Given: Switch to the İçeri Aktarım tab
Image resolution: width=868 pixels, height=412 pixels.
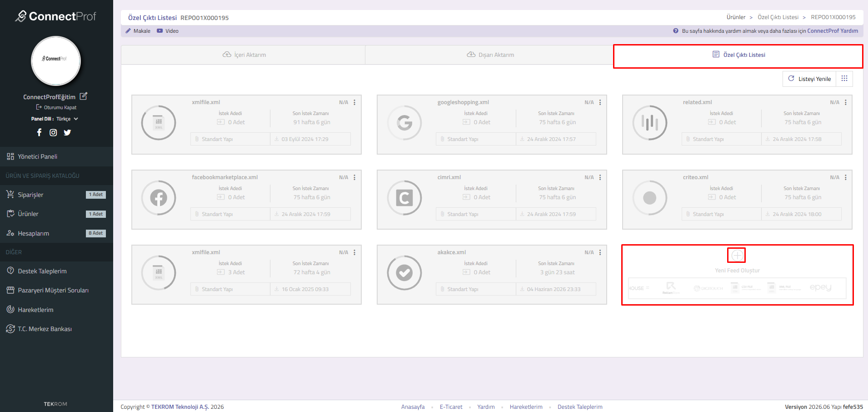Looking at the screenshot, I should click(243, 55).
